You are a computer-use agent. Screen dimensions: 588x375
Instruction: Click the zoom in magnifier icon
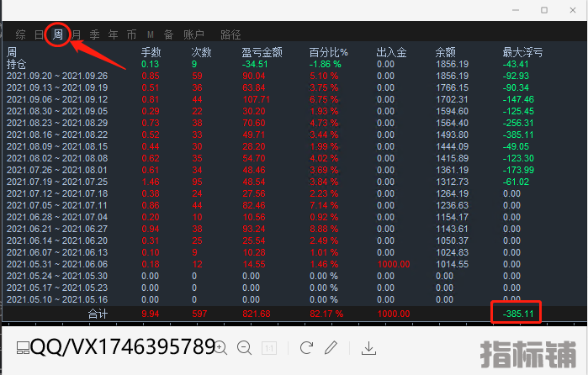pyautogui.click(x=220, y=347)
